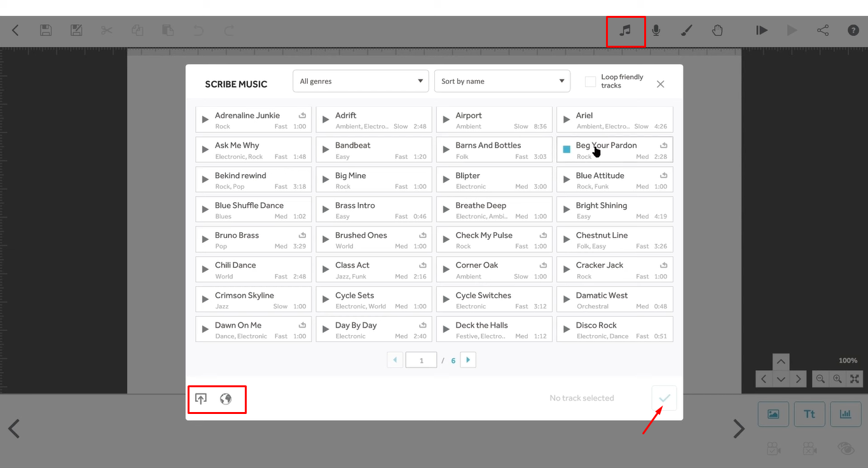This screenshot has height=468, width=868.
Task: Play the Adrift track preview
Action: [326, 120]
